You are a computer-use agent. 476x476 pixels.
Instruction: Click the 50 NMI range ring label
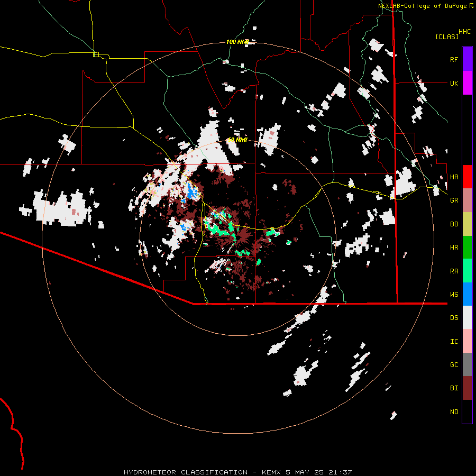(237, 140)
